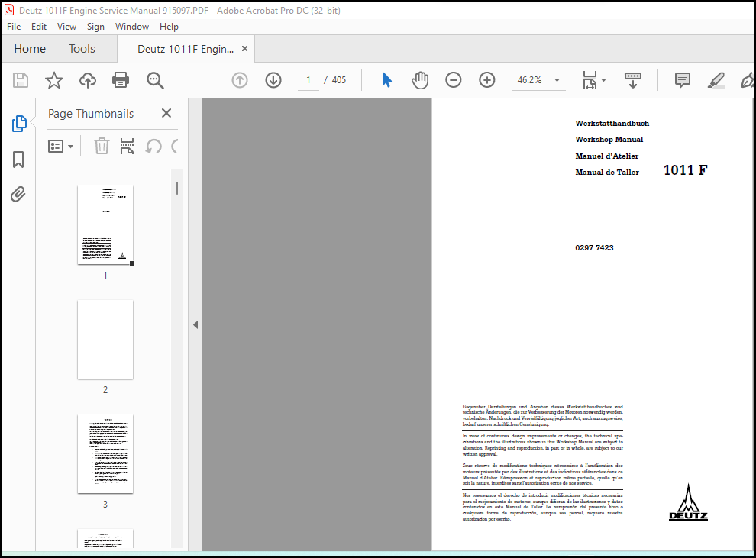
Task: Click the thumbnails panel scrollbar handle
Action: [x=177, y=188]
